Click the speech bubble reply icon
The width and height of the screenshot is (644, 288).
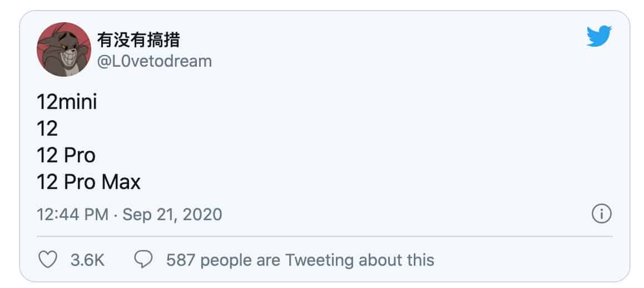tap(144, 259)
